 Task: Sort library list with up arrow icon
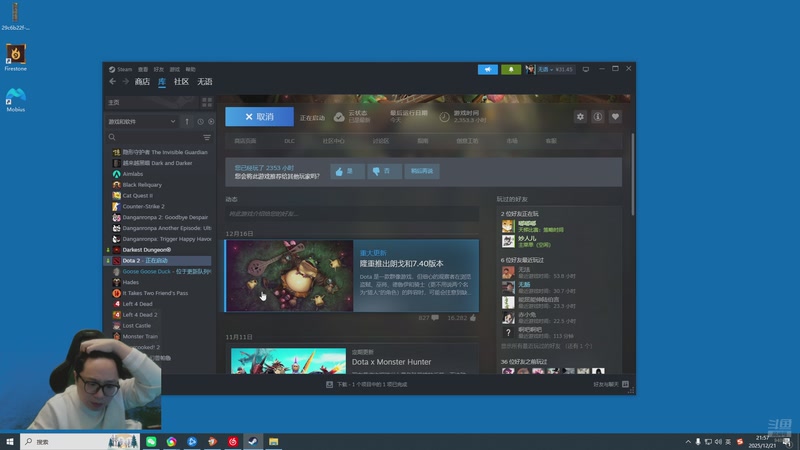click(187, 121)
